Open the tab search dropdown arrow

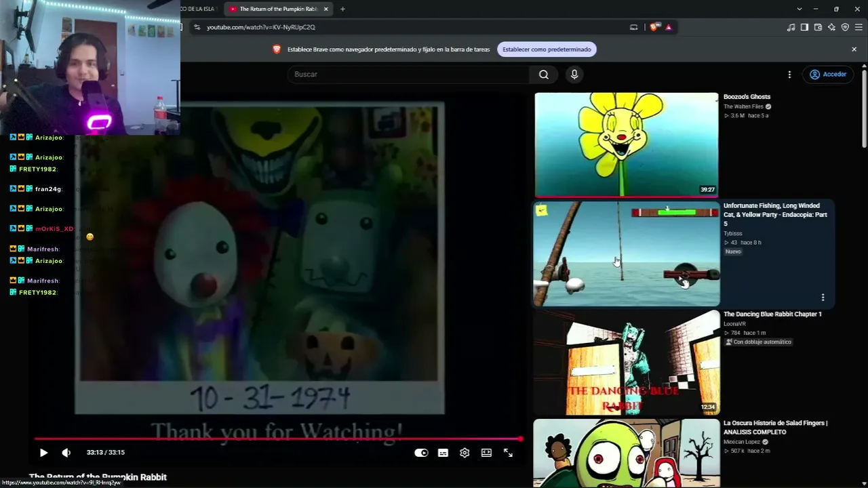800,9
